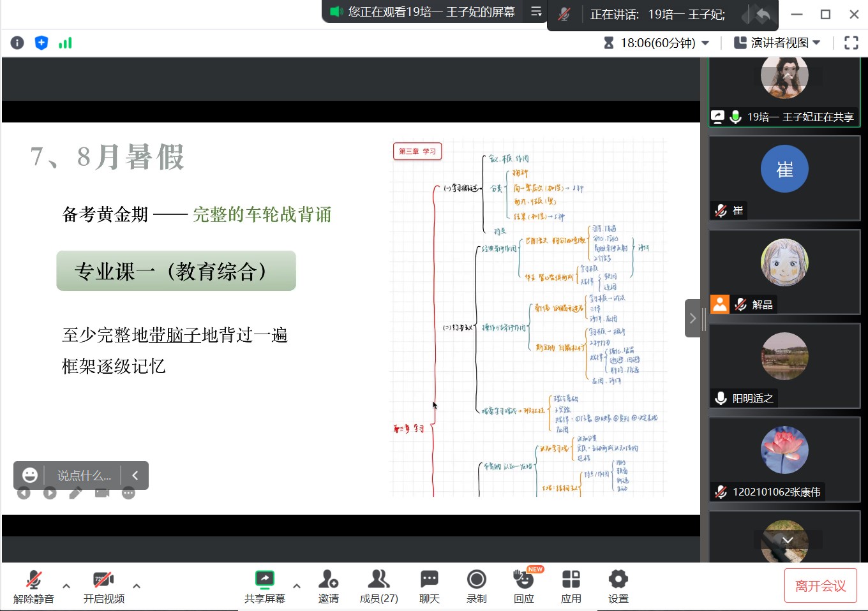This screenshot has width=868, height=611.
Task: Start recording with 录制 button
Action: pos(476,587)
